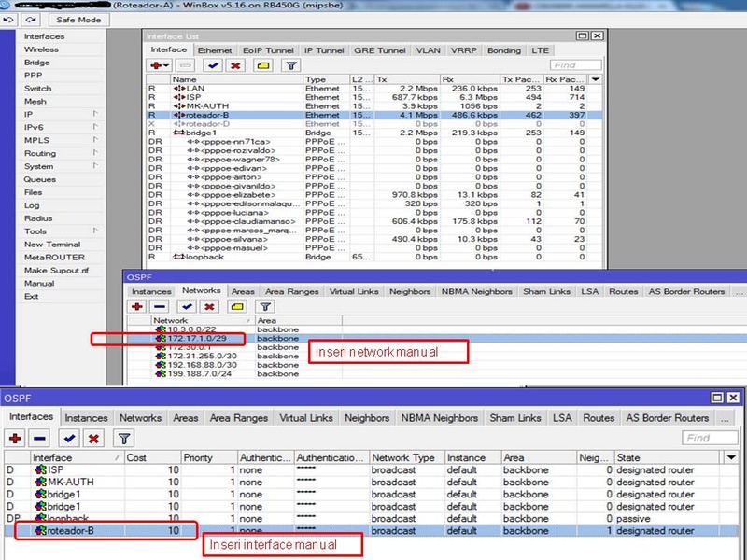This screenshot has height=560, width=747.
Task: Select the MK-AUTH interface row in Interface List
Action: [x=374, y=105]
